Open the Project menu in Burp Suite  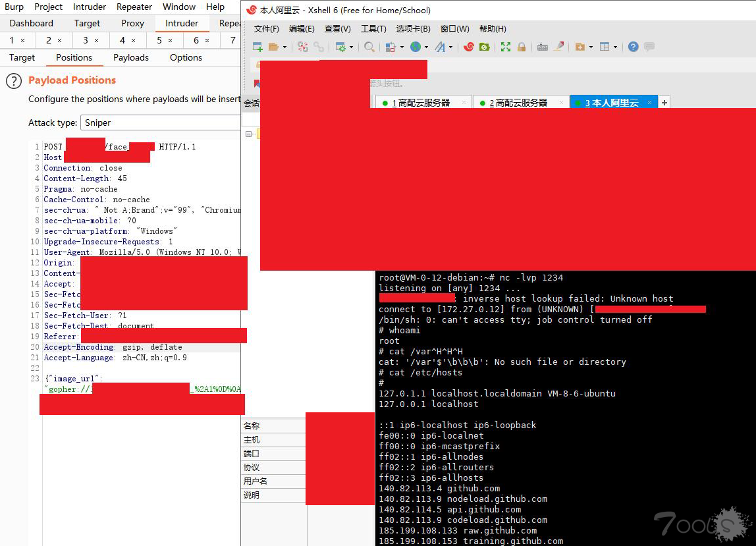click(48, 7)
